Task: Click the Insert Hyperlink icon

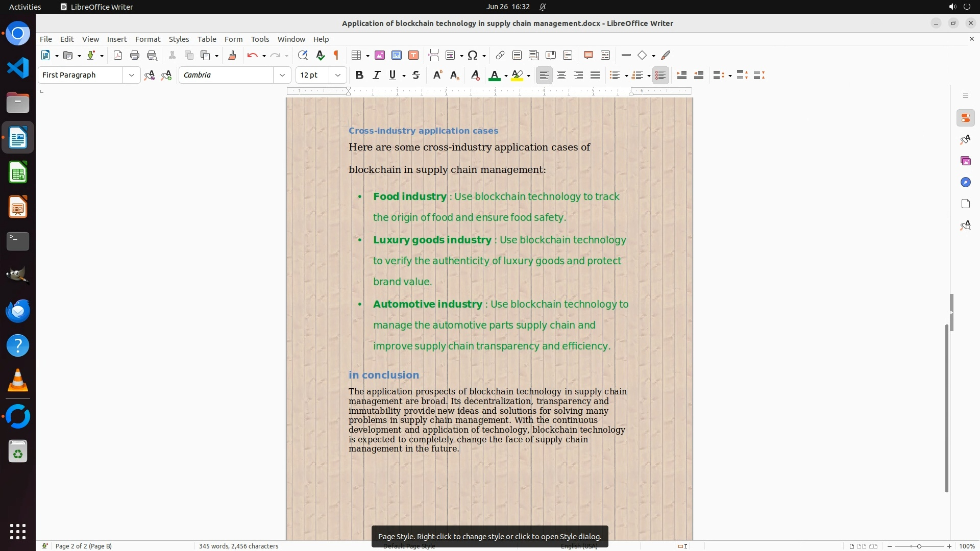Action: click(x=500, y=56)
